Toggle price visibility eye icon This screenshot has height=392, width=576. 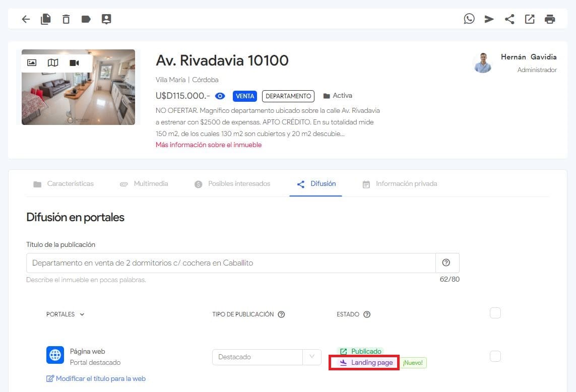tap(220, 96)
